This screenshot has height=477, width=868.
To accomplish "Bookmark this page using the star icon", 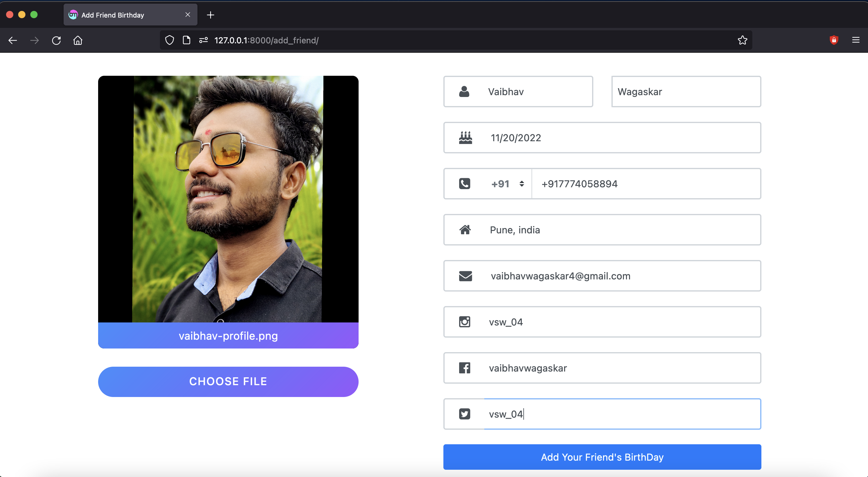I will (742, 40).
